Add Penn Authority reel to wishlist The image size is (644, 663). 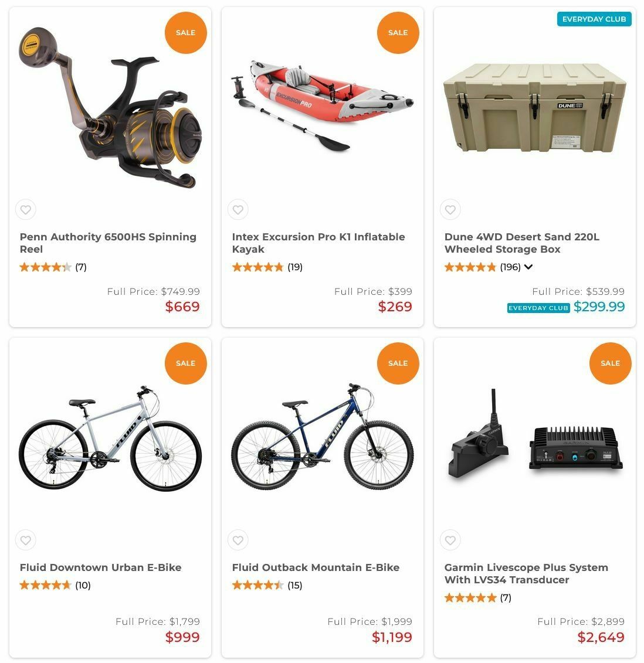(26, 209)
